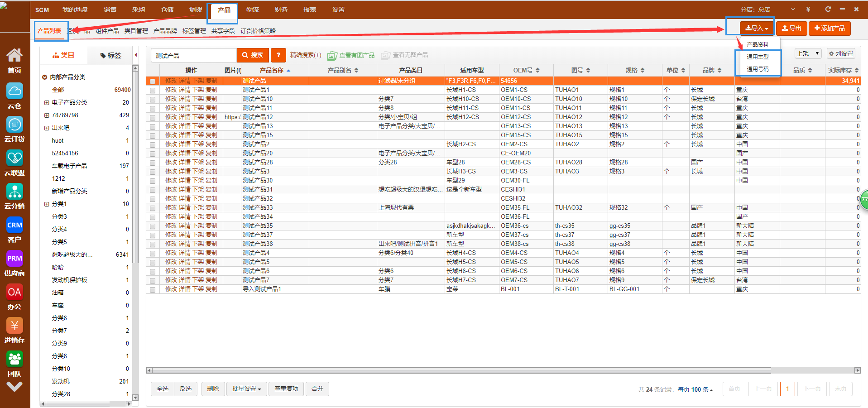
Task: Open the 云订货 cloud ordering sidebar icon
Action: click(x=14, y=125)
